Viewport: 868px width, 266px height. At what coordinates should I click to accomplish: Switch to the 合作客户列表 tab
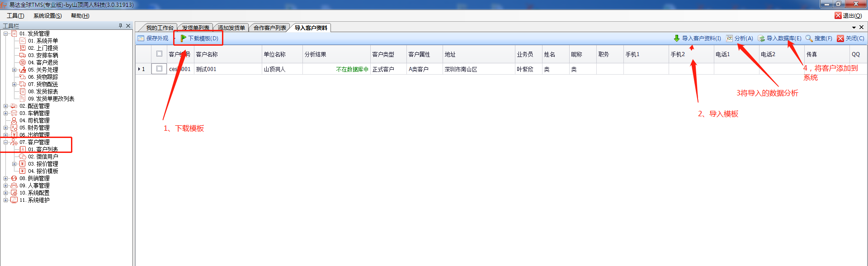coord(269,28)
